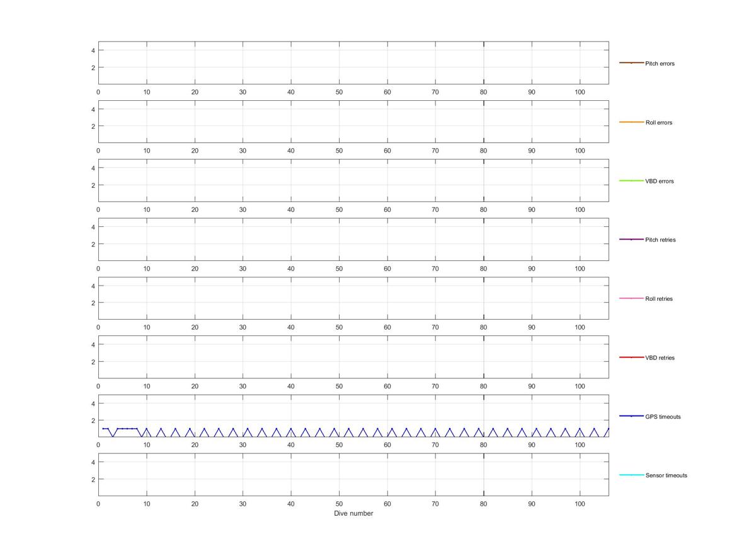Click the Roll retries legend label
The height and width of the screenshot is (558, 756).
(x=659, y=299)
